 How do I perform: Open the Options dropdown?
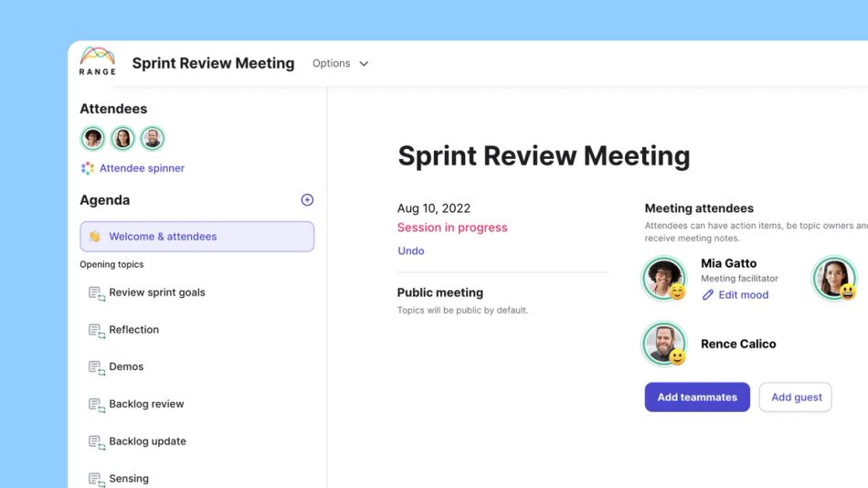tap(340, 63)
